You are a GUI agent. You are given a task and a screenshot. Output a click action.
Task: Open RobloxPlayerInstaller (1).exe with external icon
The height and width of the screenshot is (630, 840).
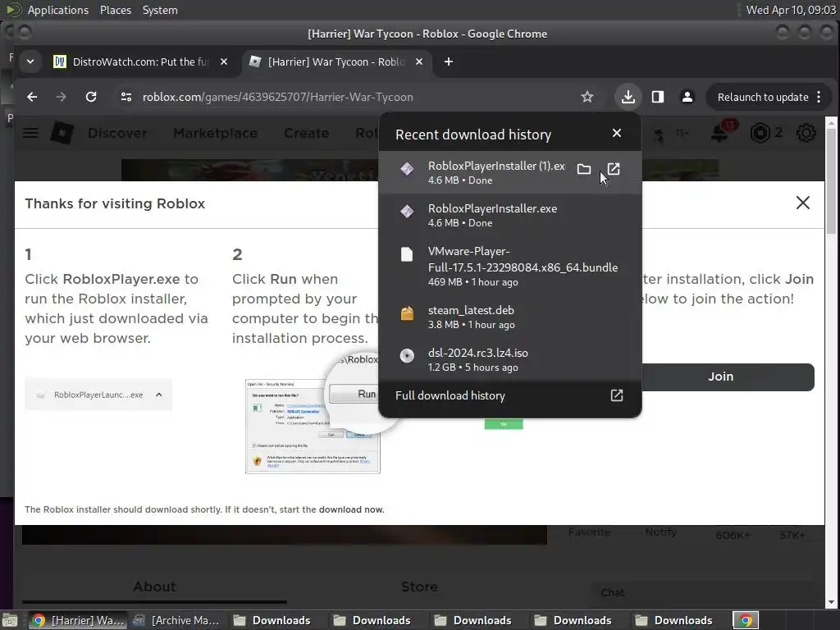pos(614,169)
